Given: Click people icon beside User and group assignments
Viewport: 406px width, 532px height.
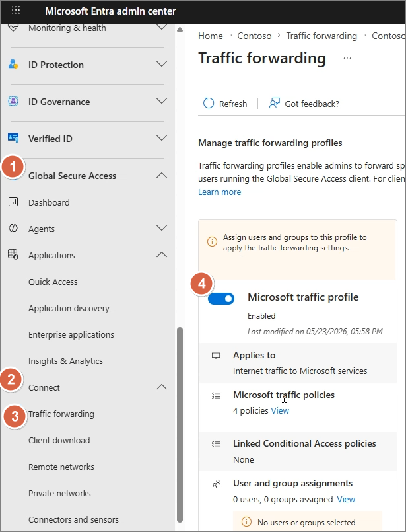Looking at the screenshot, I should [x=217, y=484].
